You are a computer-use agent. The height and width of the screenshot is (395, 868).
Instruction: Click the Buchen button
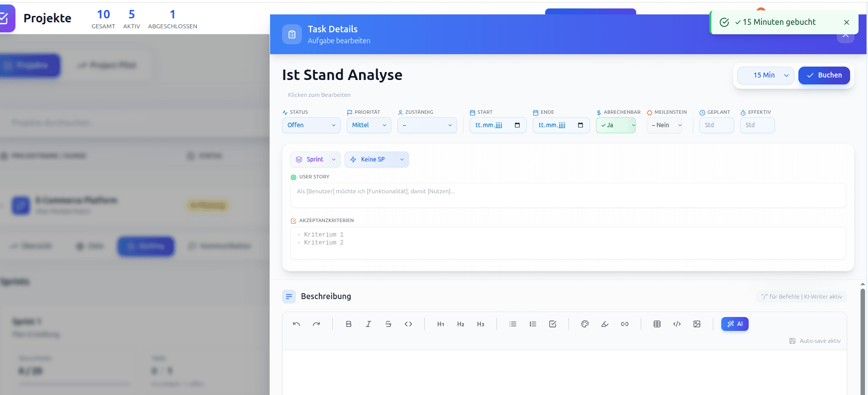(824, 76)
